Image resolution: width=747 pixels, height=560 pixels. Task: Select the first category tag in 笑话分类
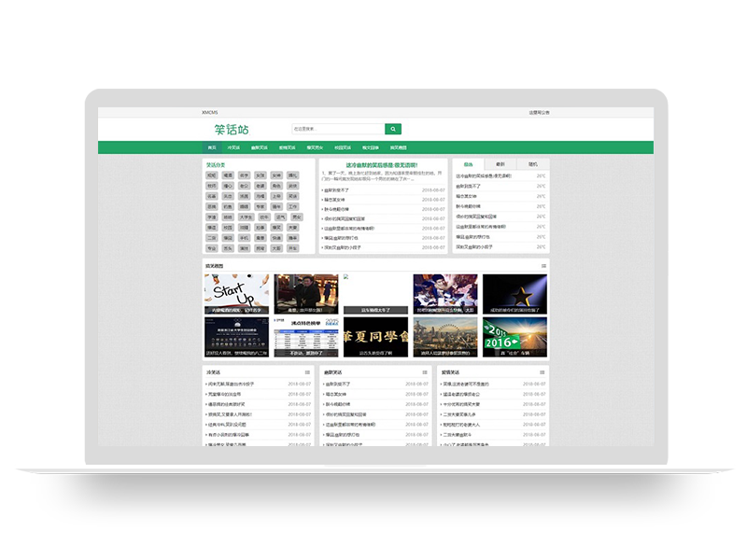click(209, 175)
